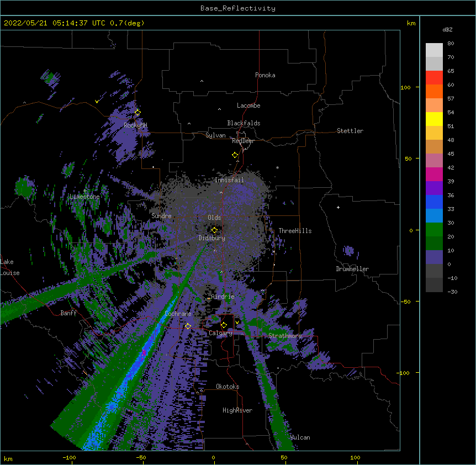This screenshot has height=465, width=476.
Task: Click the yellow radar site marker near Didsbury
Action: coord(214,230)
